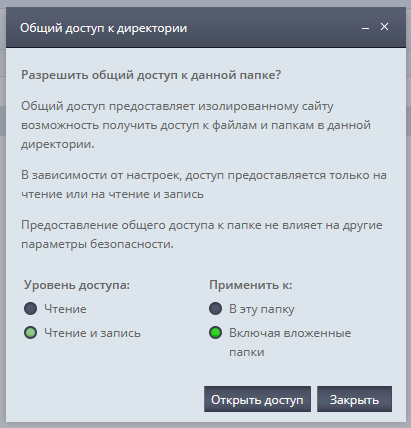This screenshot has height=428, width=411.
Task: Click the 'Применить к:' label
Action: pyautogui.click(x=251, y=285)
